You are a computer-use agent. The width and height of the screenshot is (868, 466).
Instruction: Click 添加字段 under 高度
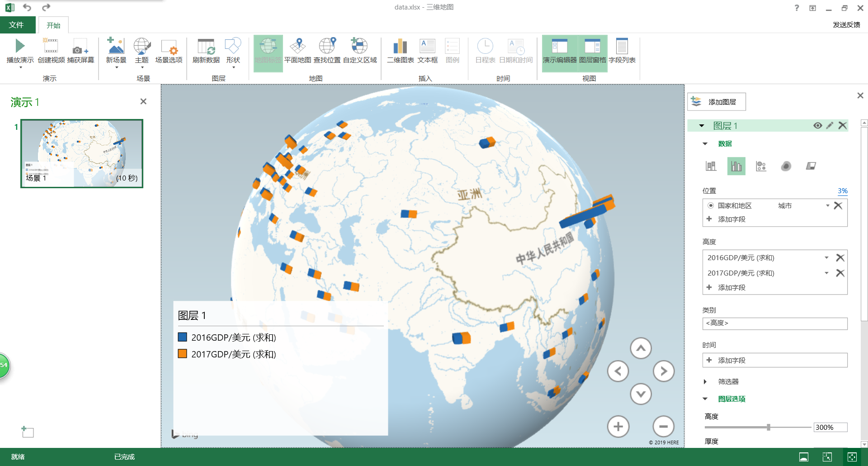[x=731, y=287]
